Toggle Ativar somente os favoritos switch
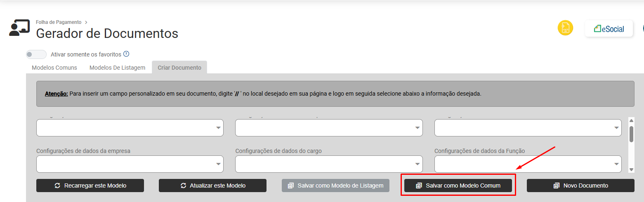Screen dimensions: 644x202 tap(36, 54)
